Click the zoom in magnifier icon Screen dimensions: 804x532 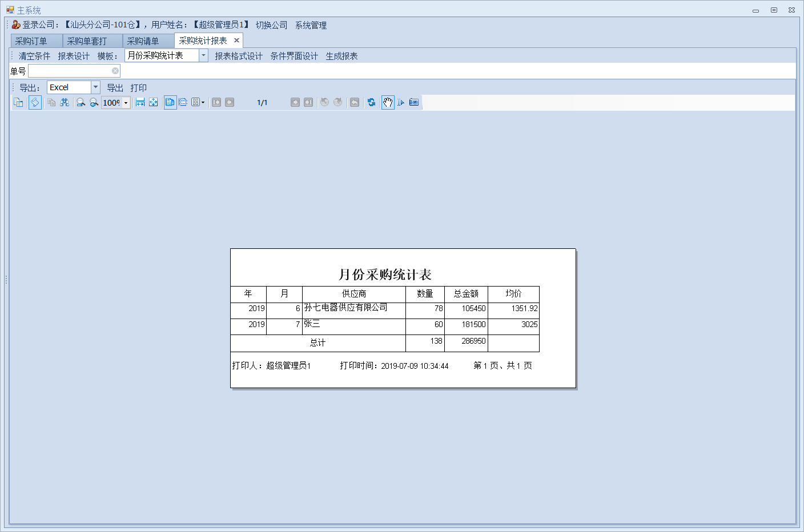[94, 102]
